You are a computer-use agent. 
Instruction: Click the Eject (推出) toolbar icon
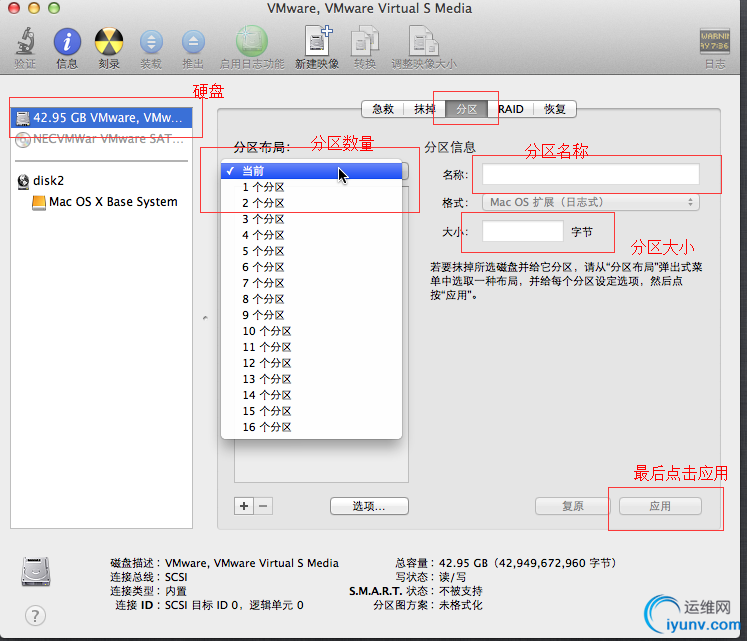coord(193,42)
